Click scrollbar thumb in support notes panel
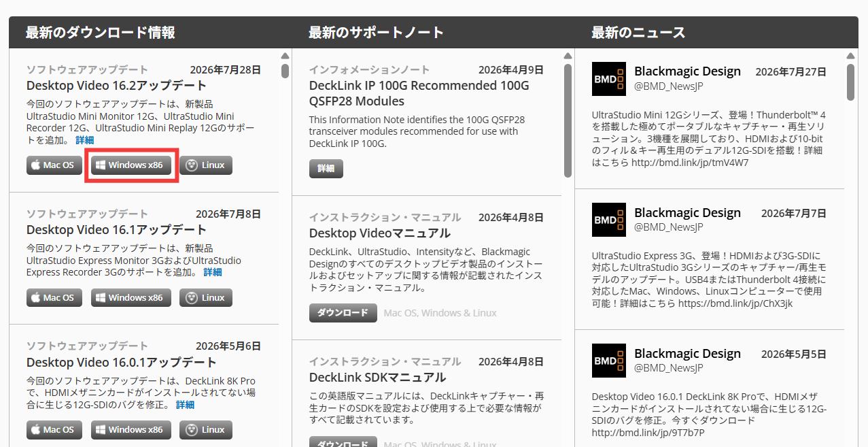The height and width of the screenshot is (447, 868). click(568, 120)
